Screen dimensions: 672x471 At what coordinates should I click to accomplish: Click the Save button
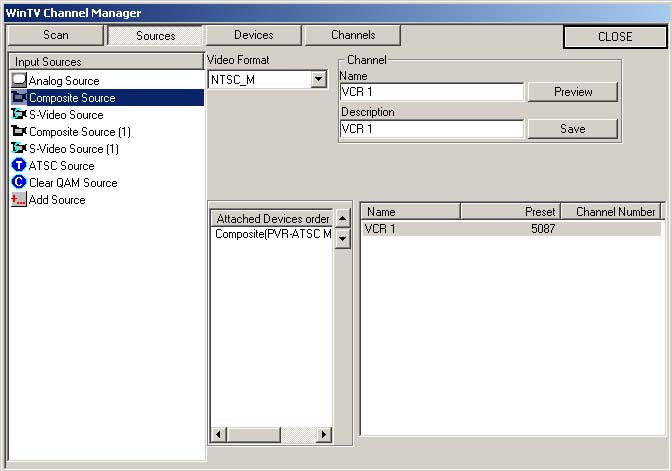pyautogui.click(x=573, y=129)
